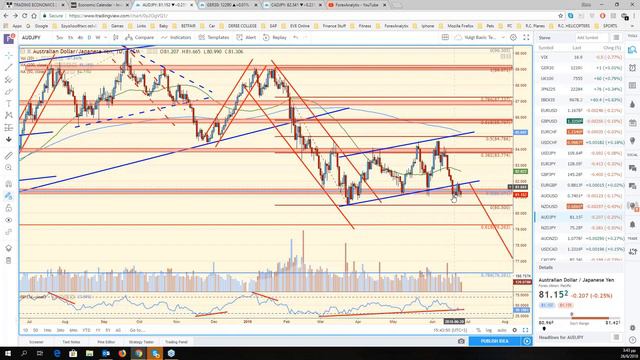This screenshot has height=360, width=640.
Task: Toggle hide all drawings eye icon
Action: tap(9, 220)
